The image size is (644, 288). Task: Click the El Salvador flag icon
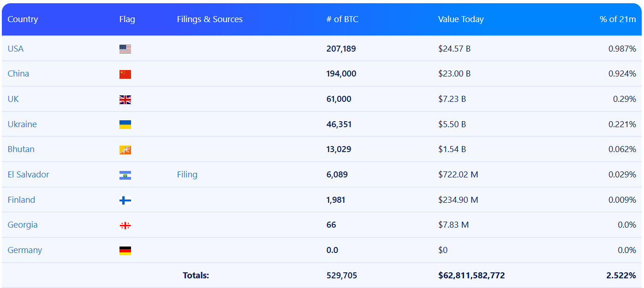click(125, 175)
